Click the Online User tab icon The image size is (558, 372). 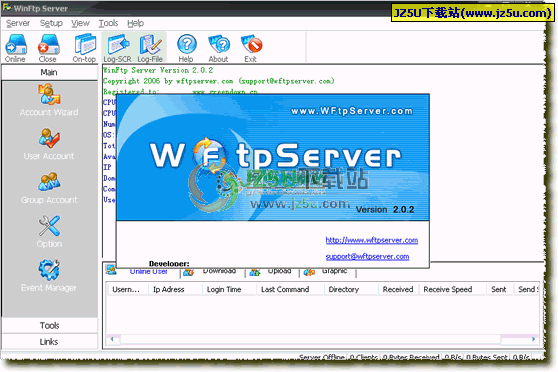(x=111, y=271)
